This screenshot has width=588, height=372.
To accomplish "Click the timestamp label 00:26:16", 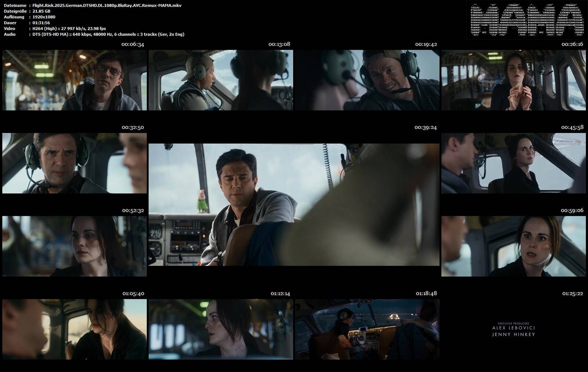I will coord(572,44).
